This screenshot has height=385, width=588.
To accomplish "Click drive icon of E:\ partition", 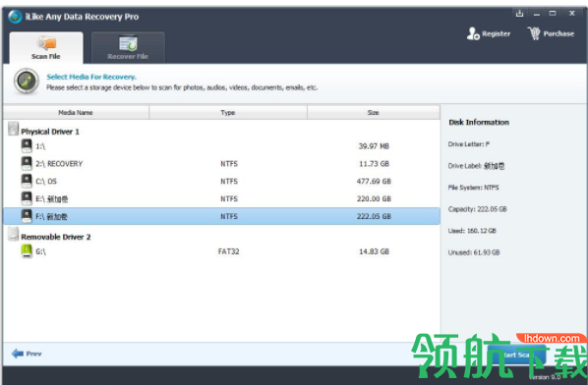I will pyautogui.click(x=27, y=198).
